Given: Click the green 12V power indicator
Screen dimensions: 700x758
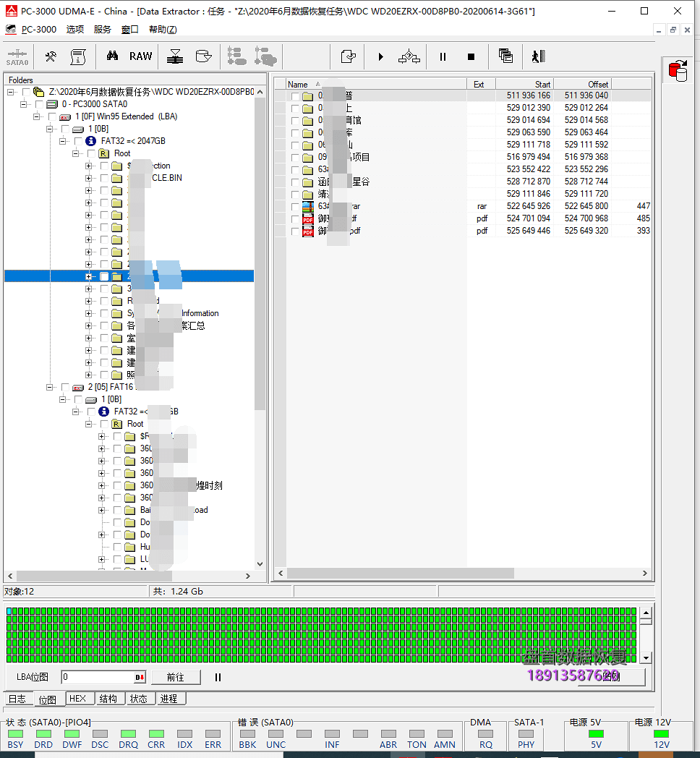Looking at the screenshot, I should click(661, 734).
